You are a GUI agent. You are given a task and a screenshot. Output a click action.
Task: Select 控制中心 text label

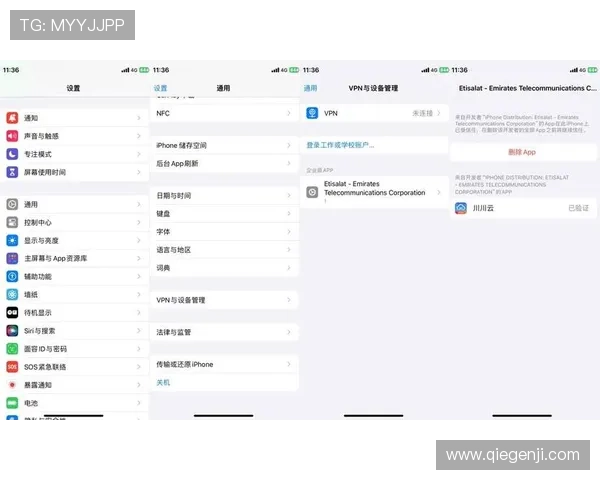click(x=38, y=222)
